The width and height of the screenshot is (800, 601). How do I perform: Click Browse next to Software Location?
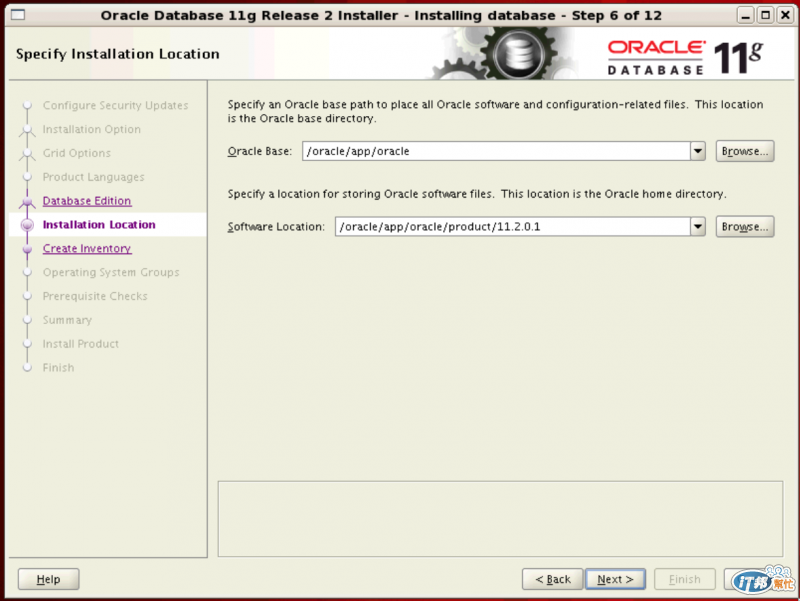744,227
